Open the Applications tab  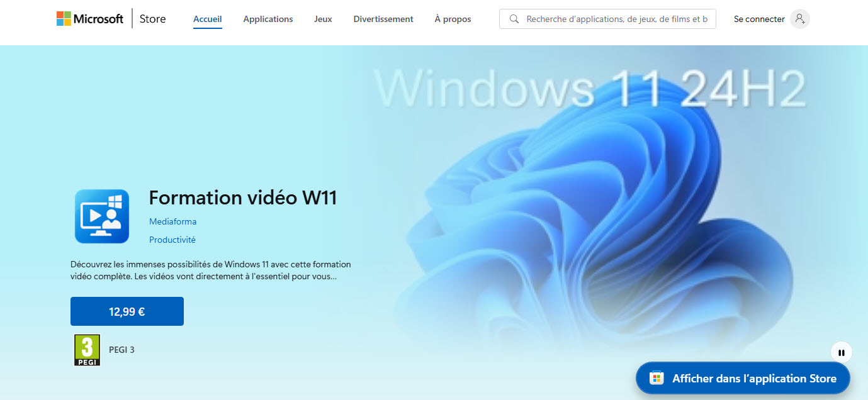[268, 19]
